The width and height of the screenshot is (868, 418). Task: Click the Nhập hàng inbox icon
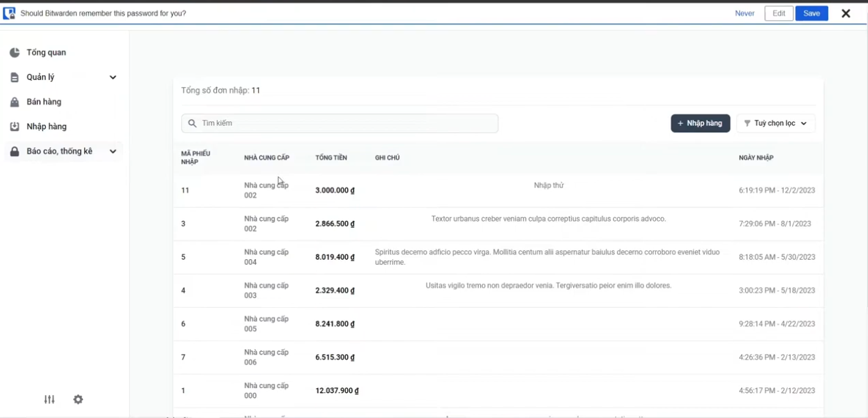click(x=15, y=127)
